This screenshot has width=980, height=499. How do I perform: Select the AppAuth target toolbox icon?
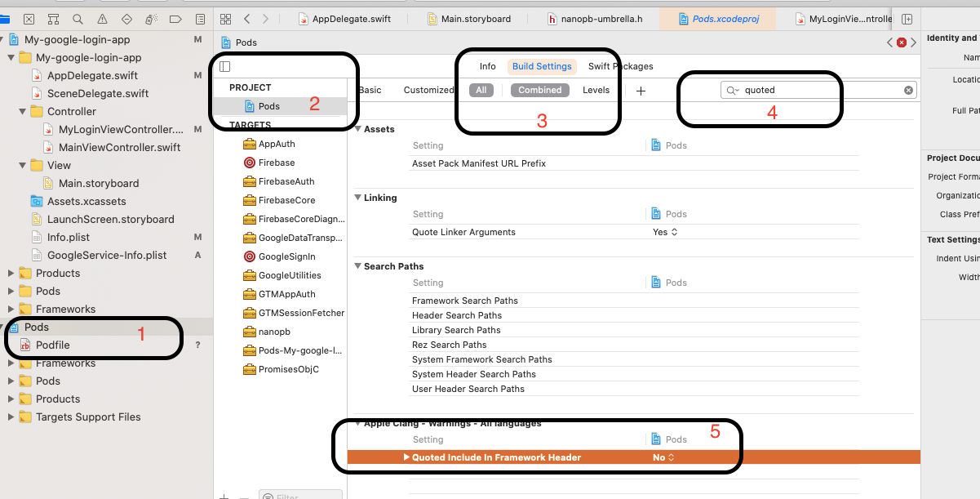(x=250, y=144)
